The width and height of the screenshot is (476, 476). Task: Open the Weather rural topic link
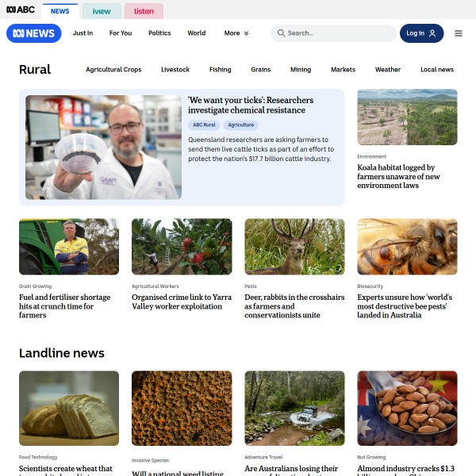coord(388,70)
